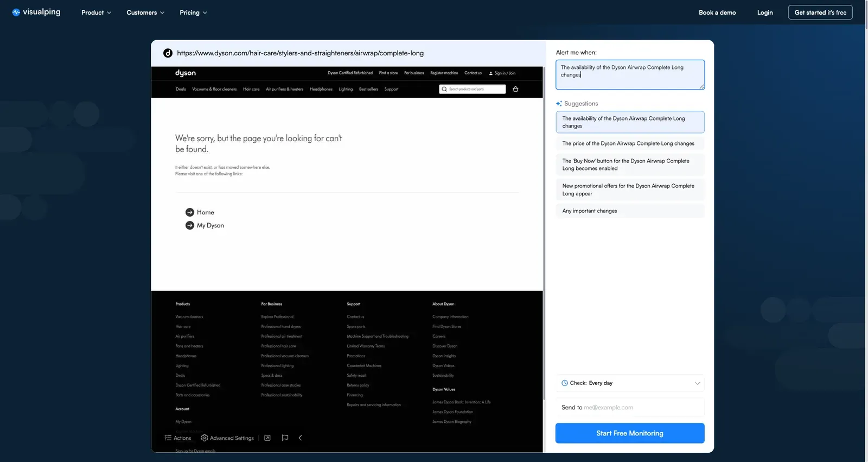Click For business top link
This screenshot has height=462, width=868.
coord(414,73)
